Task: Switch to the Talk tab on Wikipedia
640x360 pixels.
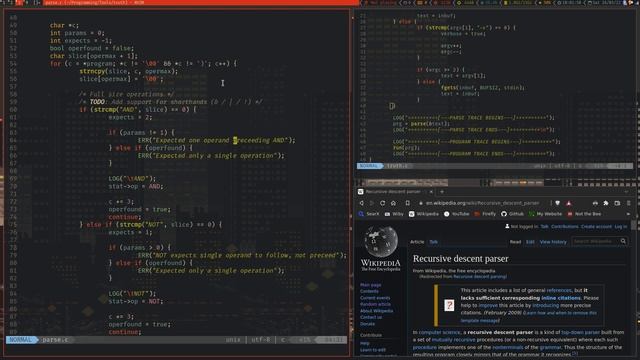Action: tap(433, 242)
